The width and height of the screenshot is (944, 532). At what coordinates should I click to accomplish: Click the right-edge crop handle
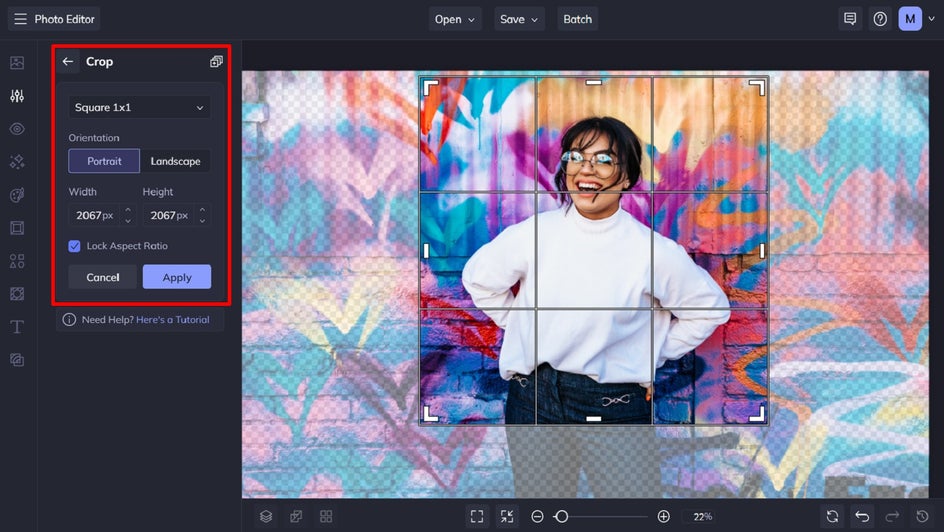coord(762,251)
